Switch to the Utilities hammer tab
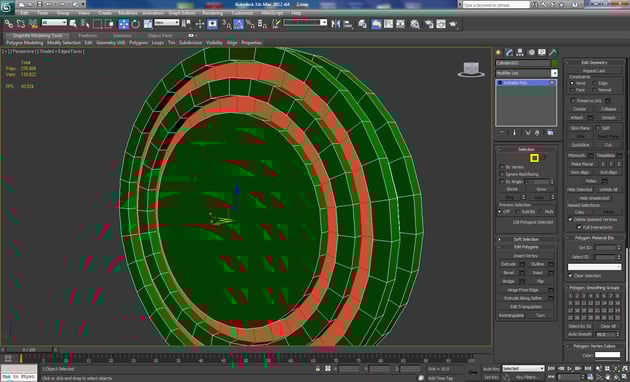630x382 pixels. click(553, 52)
